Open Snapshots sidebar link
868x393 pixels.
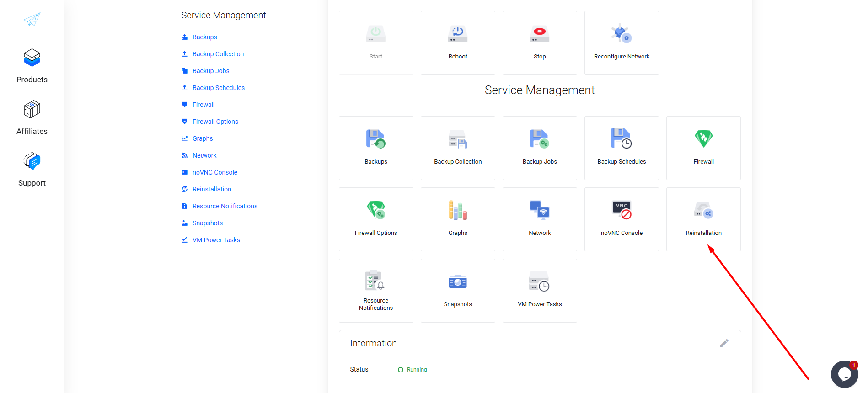click(x=208, y=223)
